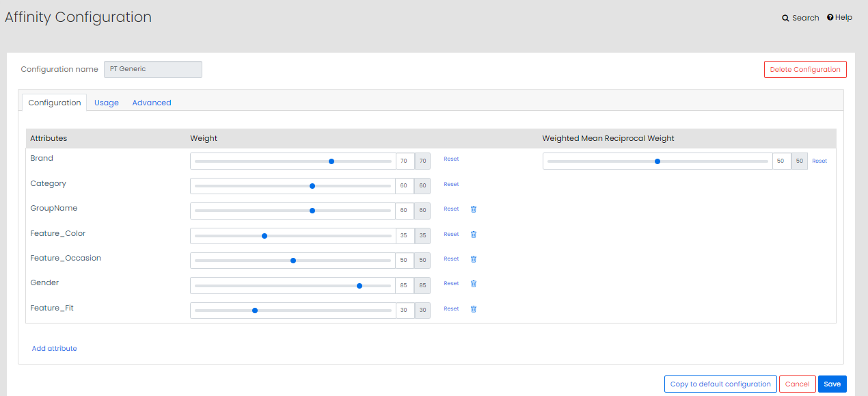Viewport: 868px width, 396px height.
Task: Focus the Configuration name field
Action: 153,69
